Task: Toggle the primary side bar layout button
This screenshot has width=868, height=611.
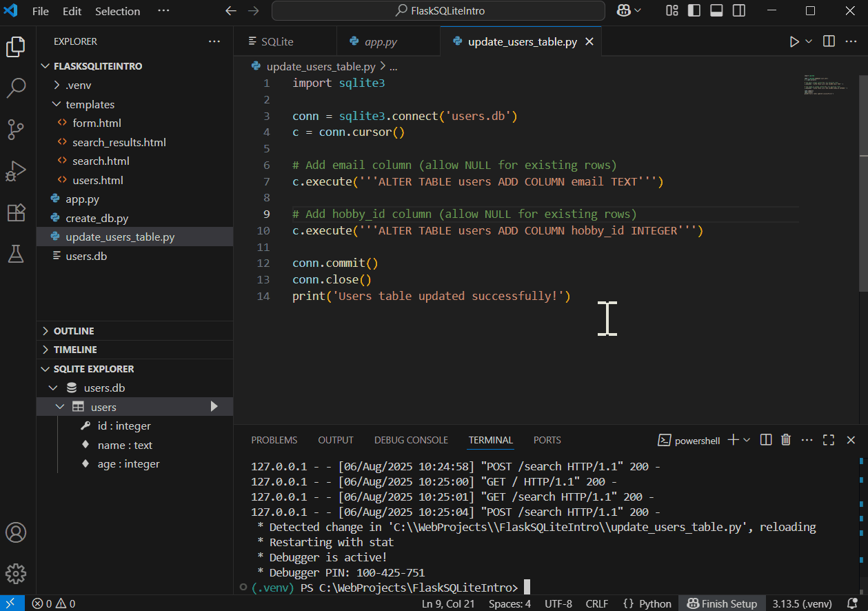Action: point(694,11)
